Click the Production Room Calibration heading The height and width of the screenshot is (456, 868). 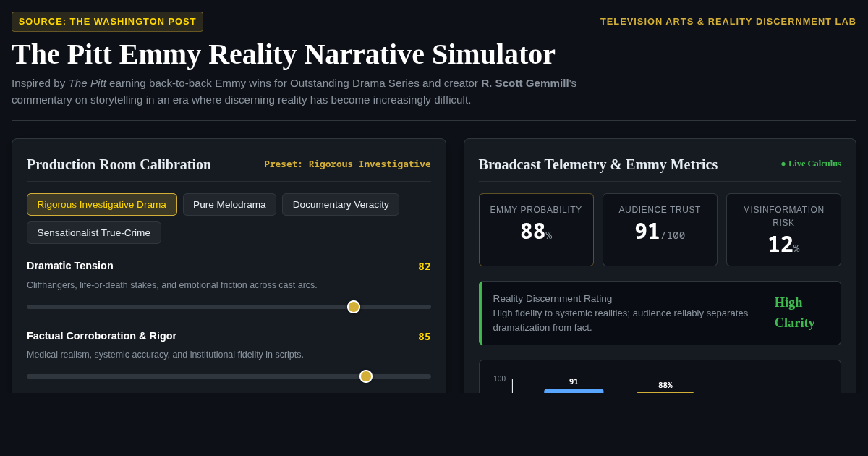tap(119, 164)
